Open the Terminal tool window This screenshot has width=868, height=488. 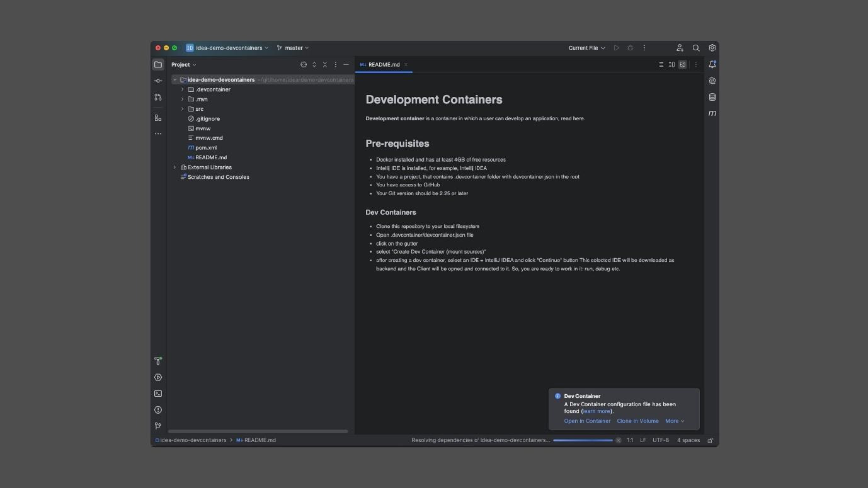(x=158, y=394)
